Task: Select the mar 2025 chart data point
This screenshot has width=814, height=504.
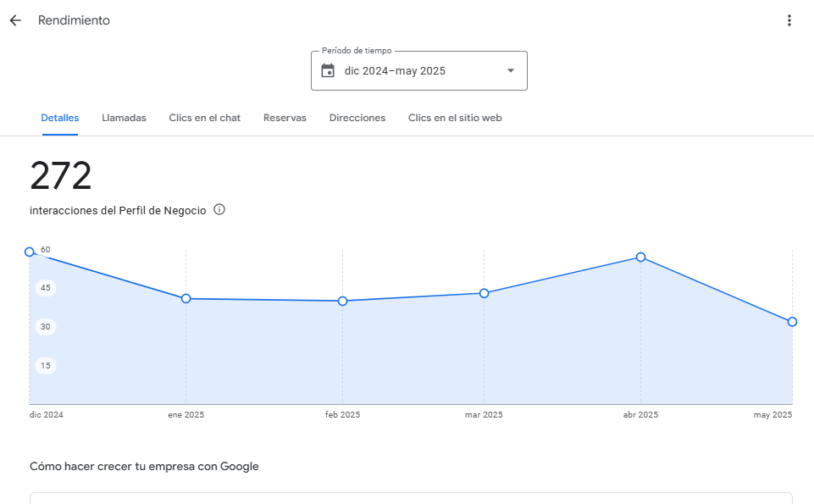Action: [x=484, y=293]
